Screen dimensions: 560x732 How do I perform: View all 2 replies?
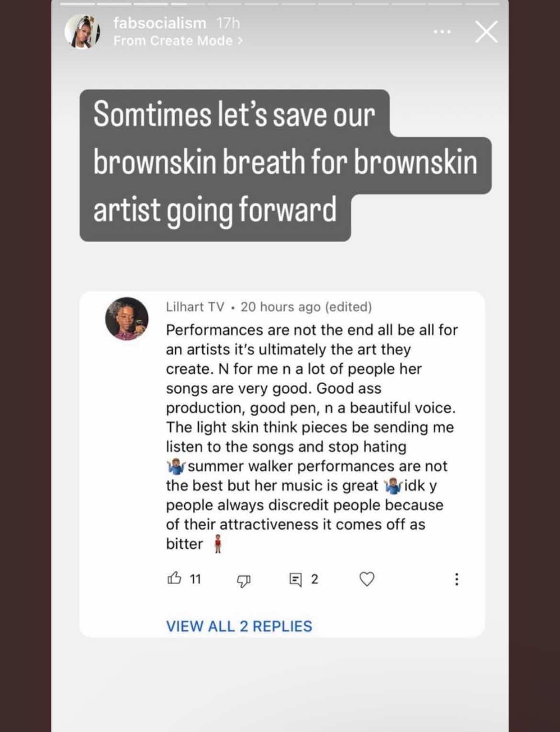[x=239, y=626]
